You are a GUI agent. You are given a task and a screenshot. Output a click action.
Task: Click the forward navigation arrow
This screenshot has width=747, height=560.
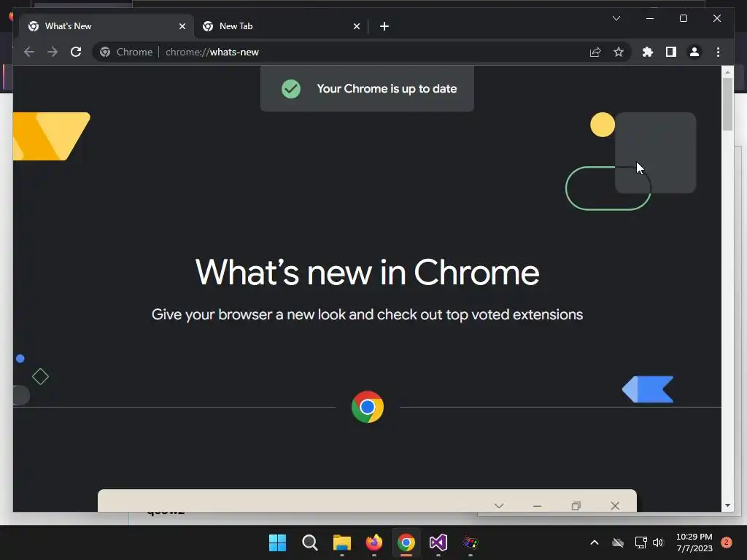(53, 52)
